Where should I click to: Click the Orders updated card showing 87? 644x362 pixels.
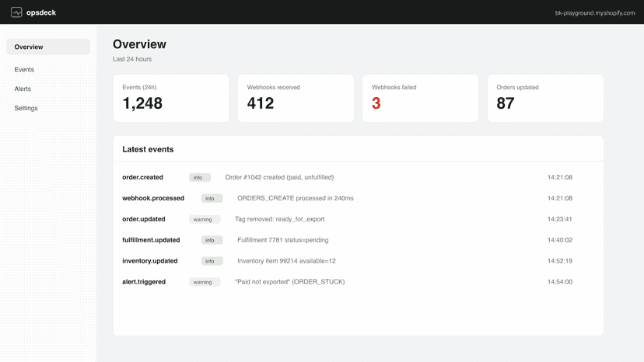[x=545, y=98]
